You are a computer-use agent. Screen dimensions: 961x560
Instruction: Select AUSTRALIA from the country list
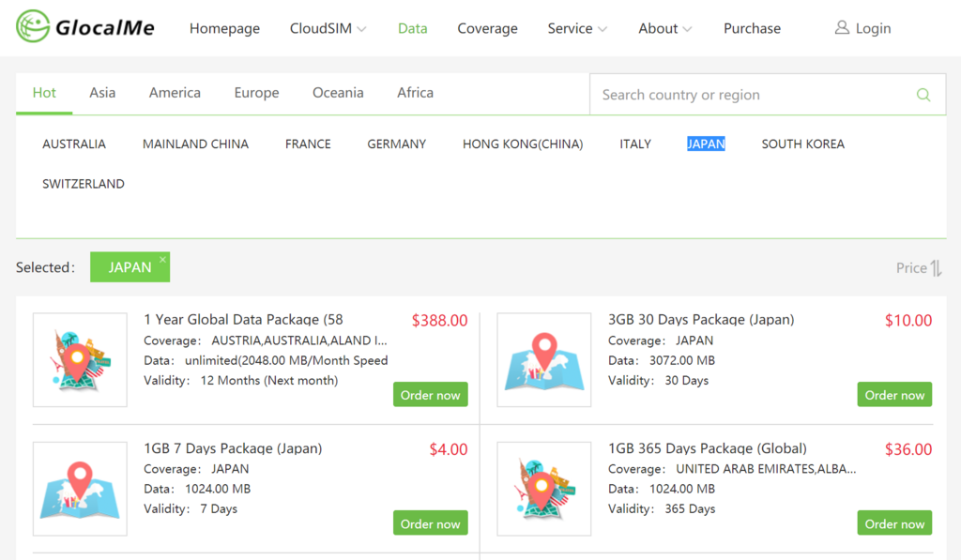coord(73,144)
